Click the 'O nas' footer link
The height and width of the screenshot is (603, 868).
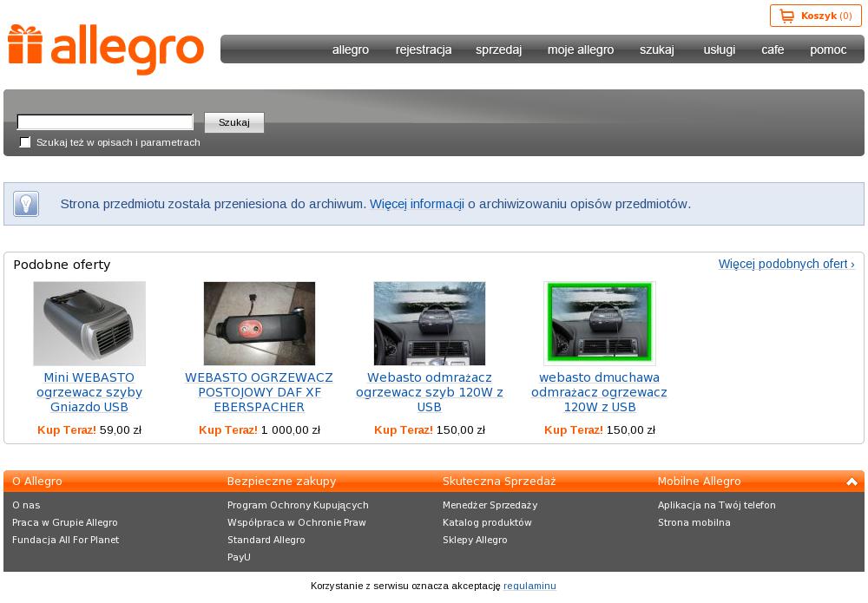click(x=26, y=505)
